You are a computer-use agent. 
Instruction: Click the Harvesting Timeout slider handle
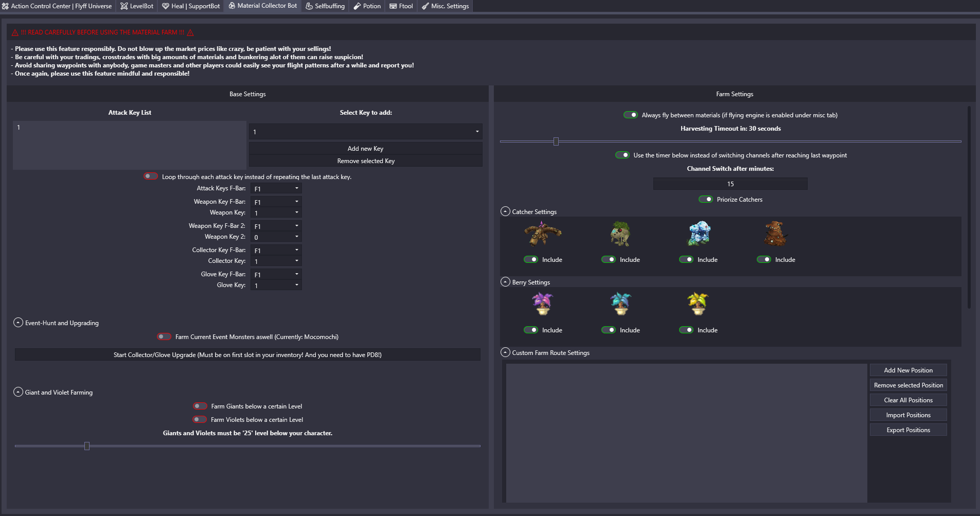556,141
